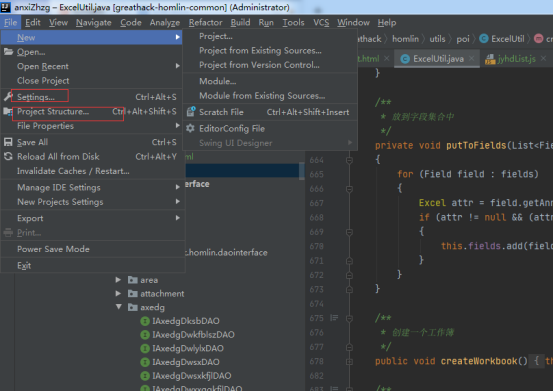The width and height of the screenshot is (554, 392).
Task: Click the Open... folder icon
Action: 8,52
